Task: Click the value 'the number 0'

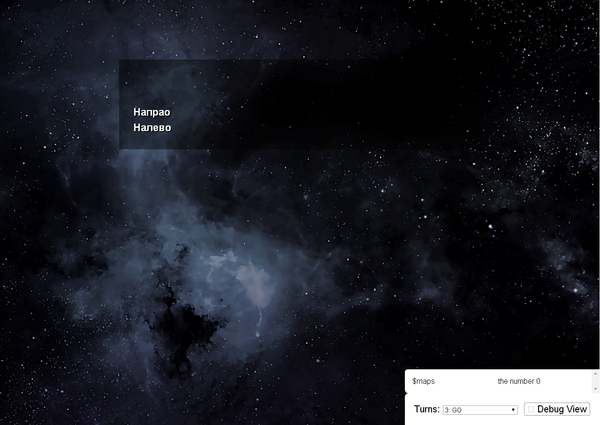Action: tap(518, 381)
